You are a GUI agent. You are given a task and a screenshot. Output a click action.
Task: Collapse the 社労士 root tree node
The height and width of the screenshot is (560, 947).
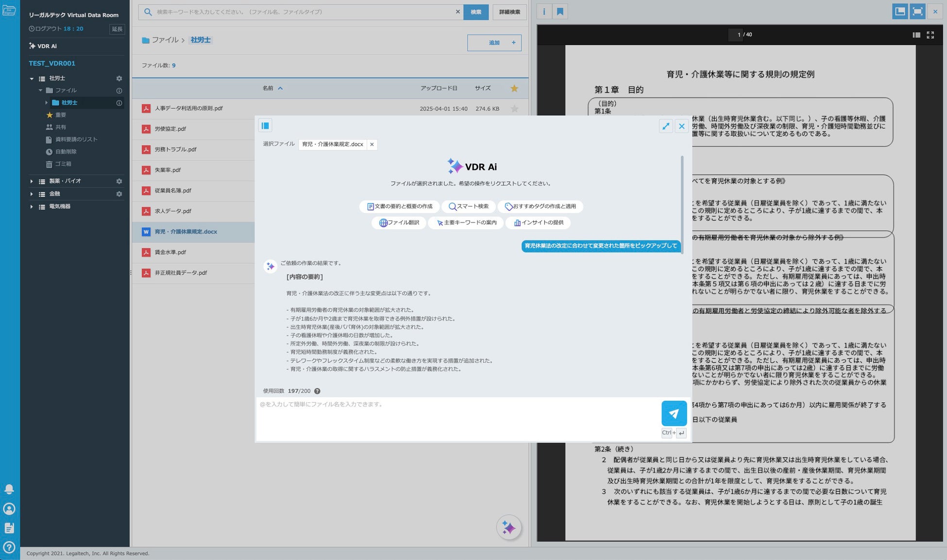(32, 78)
